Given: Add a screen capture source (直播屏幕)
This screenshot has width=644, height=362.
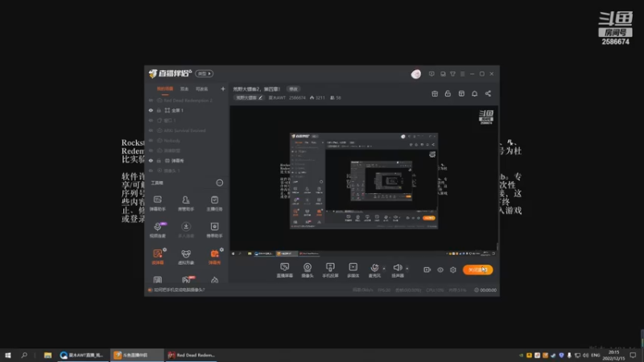Looking at the screenshot, I should click(x=285, y=270).
